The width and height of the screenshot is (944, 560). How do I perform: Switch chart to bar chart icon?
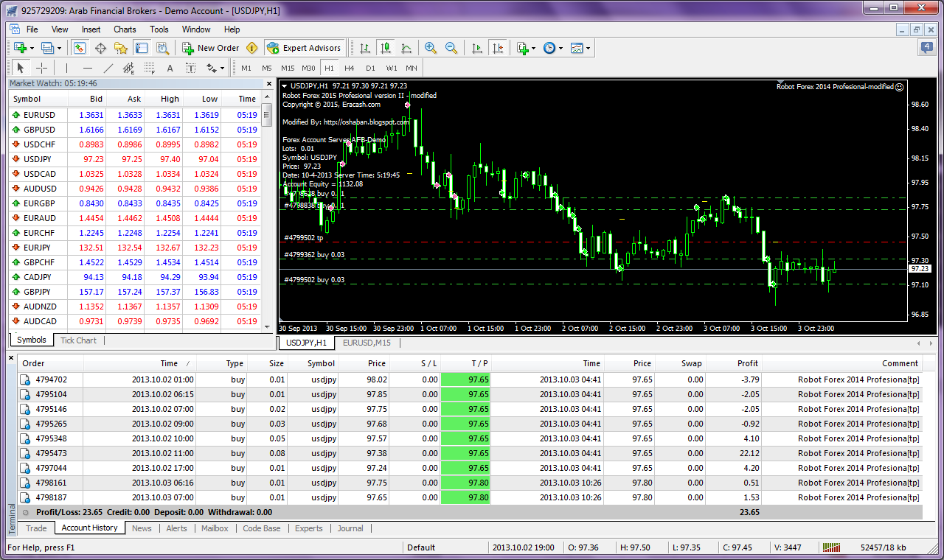click(x=364, y=48)
